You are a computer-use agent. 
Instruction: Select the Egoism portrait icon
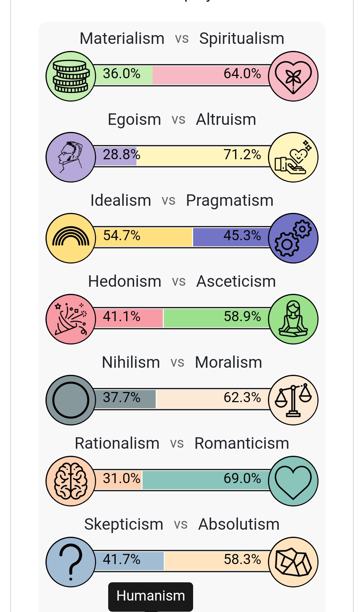tap(71, 157)
